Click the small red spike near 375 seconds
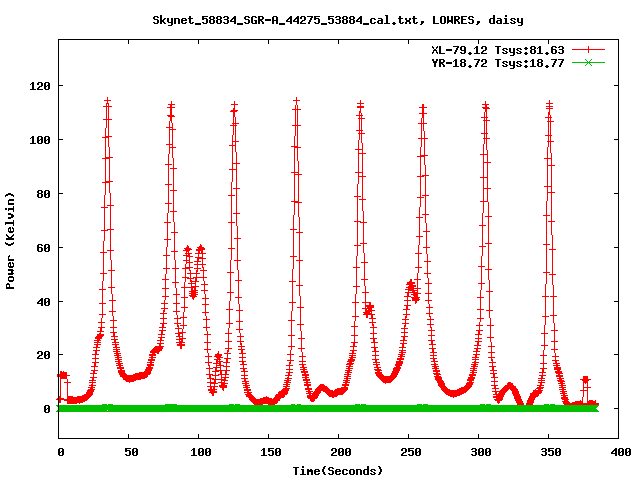 [586, 380]
